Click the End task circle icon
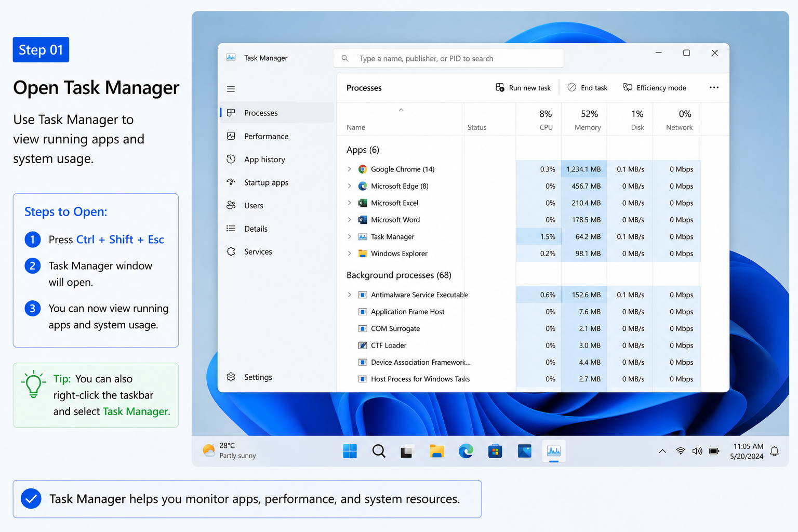 tap(571, 87)
